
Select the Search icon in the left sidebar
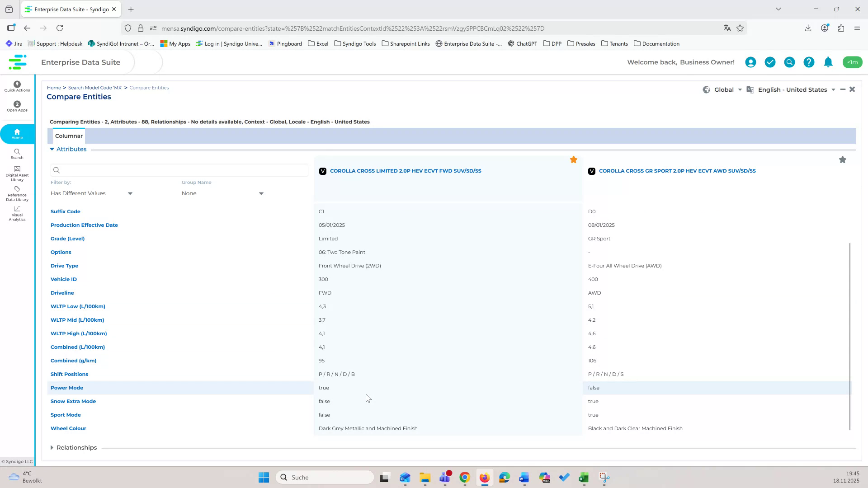17,155
